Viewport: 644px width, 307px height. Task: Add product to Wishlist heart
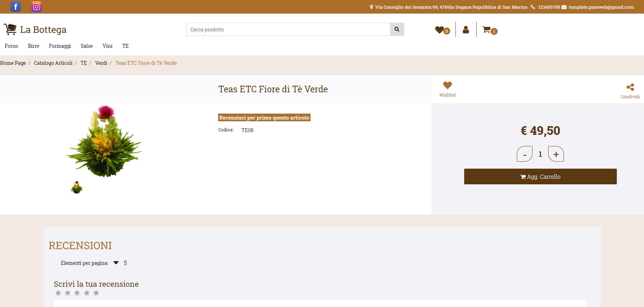[x=447, y=85]
